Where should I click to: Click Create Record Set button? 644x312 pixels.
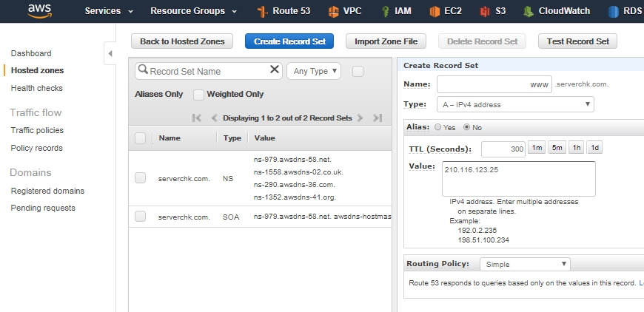tap(289, 41)
